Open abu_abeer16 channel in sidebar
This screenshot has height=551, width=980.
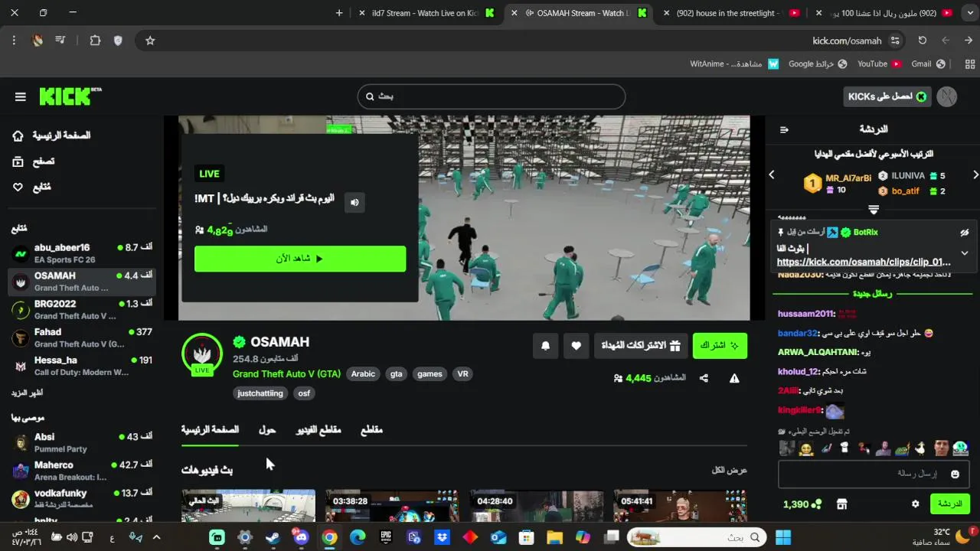tap(82, 254)
